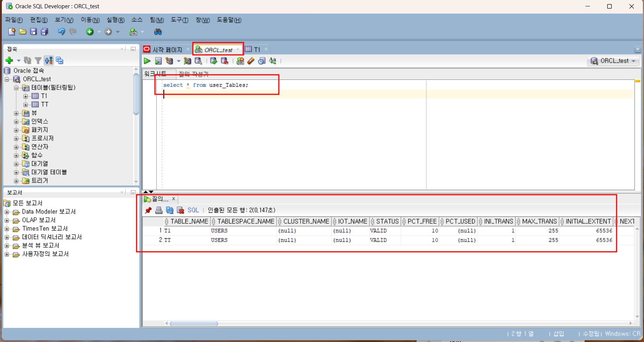Expand the 인덱스 tree node
644x342 pixels.
(x=16, y=121)
